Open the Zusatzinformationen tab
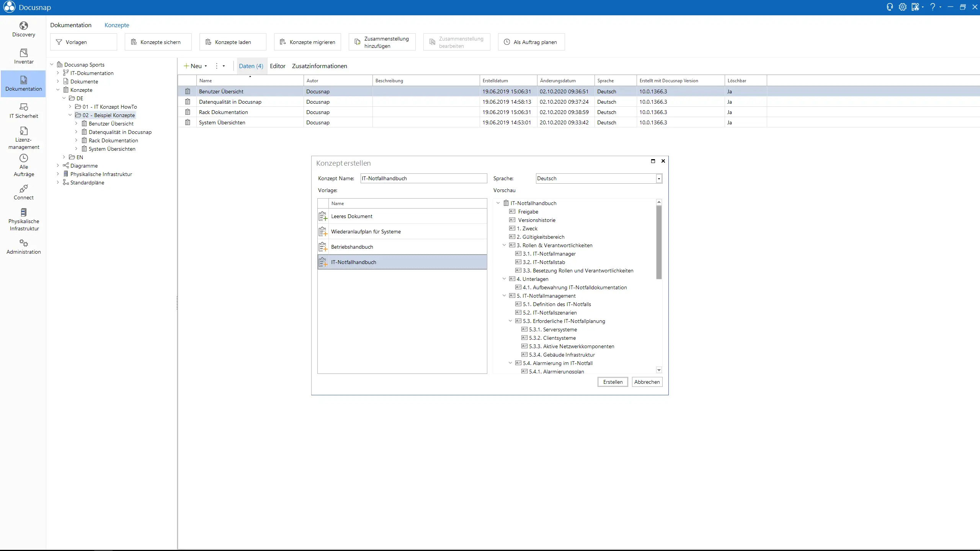 pos(319,66)
